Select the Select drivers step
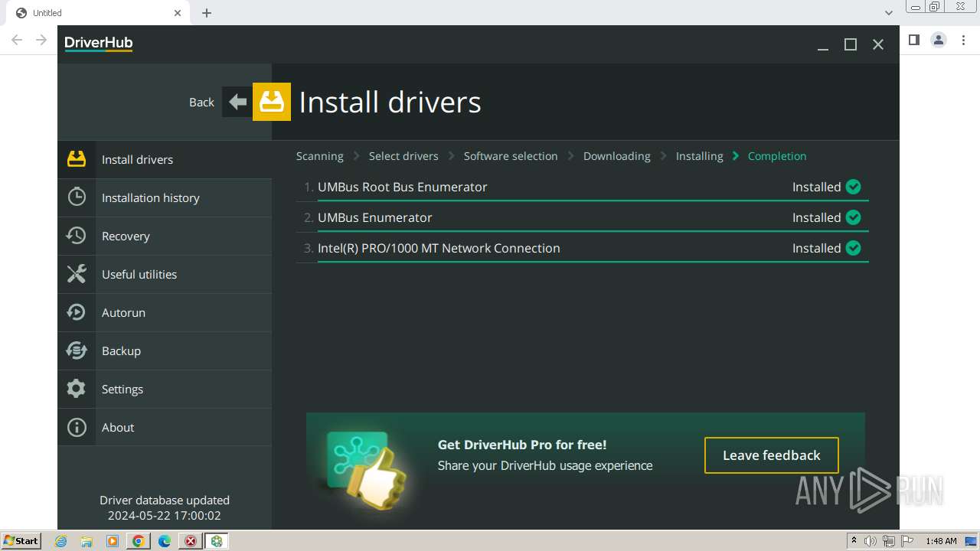Screen dimensions: 980x551 403,156
